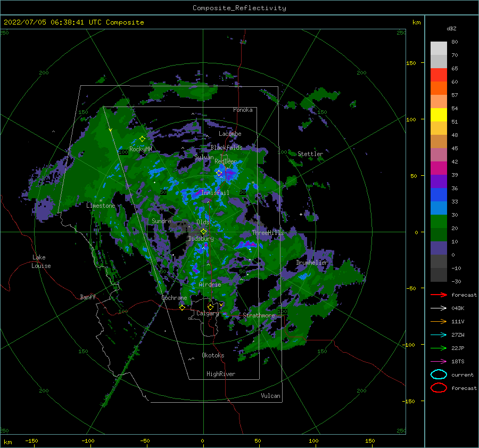Click the cyan 27ZW arrow icon
The height and width of the screenshot is (448, 479).
pos(439,335)
